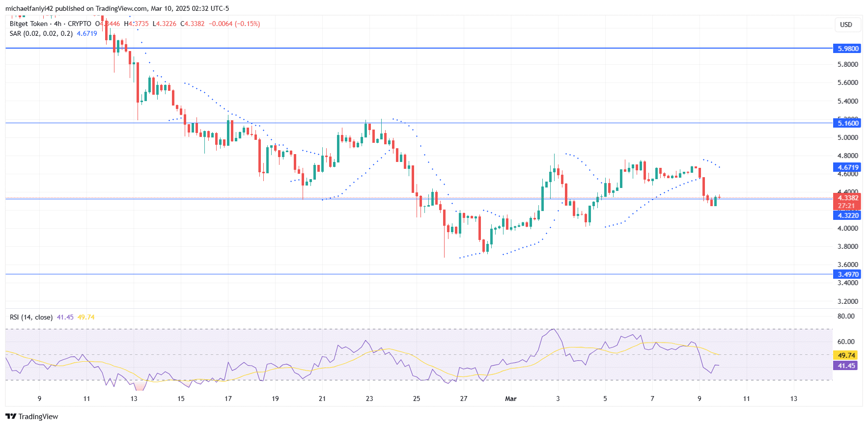Click the purple 41.45 value in RSI legend
868x426 pixels.
tap(65, 317)
